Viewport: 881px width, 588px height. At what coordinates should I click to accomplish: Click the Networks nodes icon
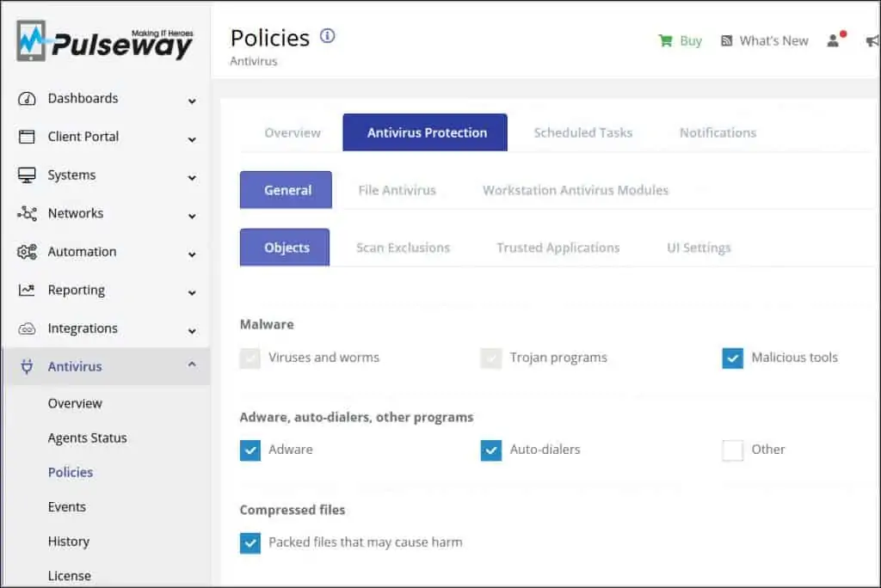click(x=27, y=213)
